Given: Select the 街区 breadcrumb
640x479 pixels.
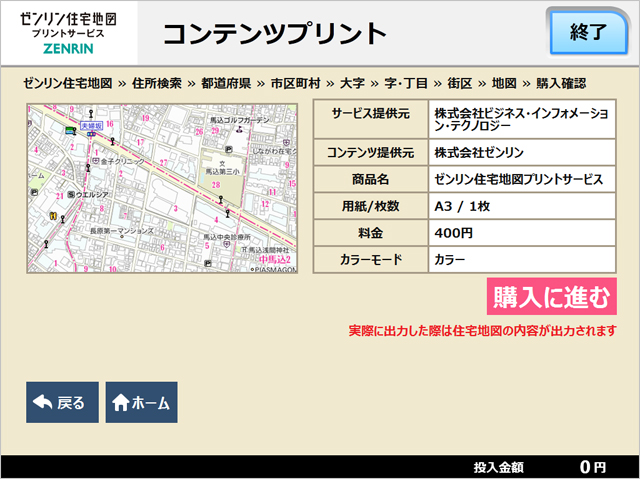Looking at the screenshot, I should 460,83.
